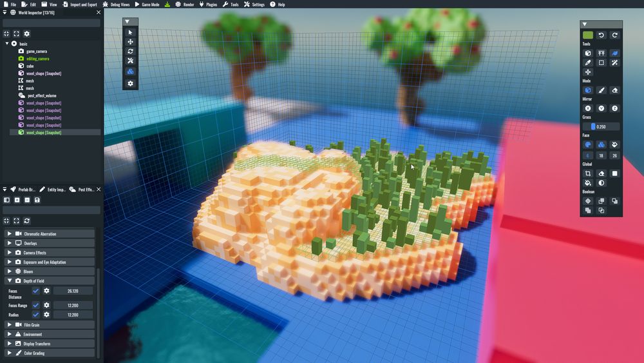Open the Import and Export menu
644x363 pixels.
coord(80,5)
